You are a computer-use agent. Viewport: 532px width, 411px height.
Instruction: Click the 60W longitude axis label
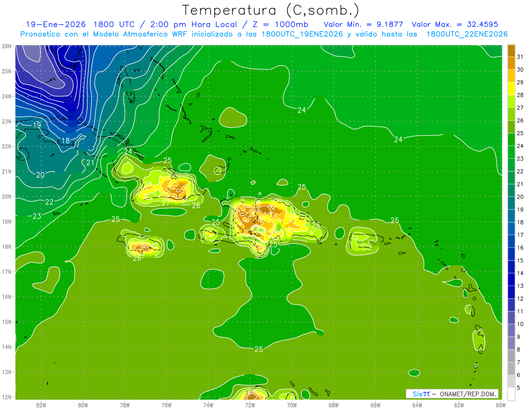coord(501,404)
